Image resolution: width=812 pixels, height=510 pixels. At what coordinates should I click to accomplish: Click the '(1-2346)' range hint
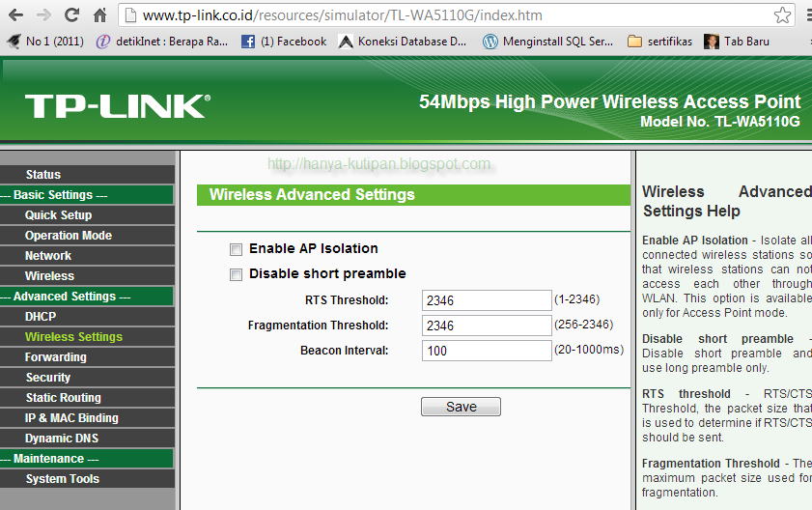point(576,299)
